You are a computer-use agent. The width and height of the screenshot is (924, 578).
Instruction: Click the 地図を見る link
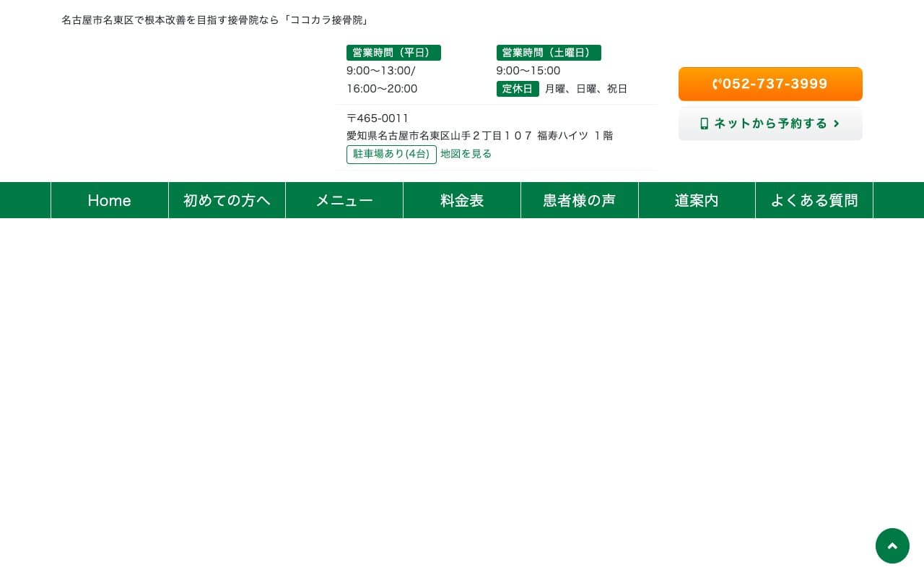point(466,154)
